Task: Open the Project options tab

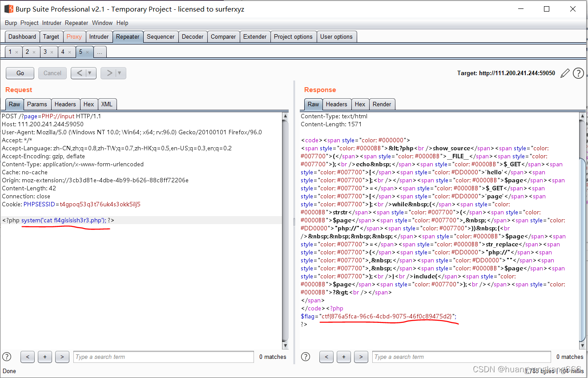Action: [x=293, y=37]
